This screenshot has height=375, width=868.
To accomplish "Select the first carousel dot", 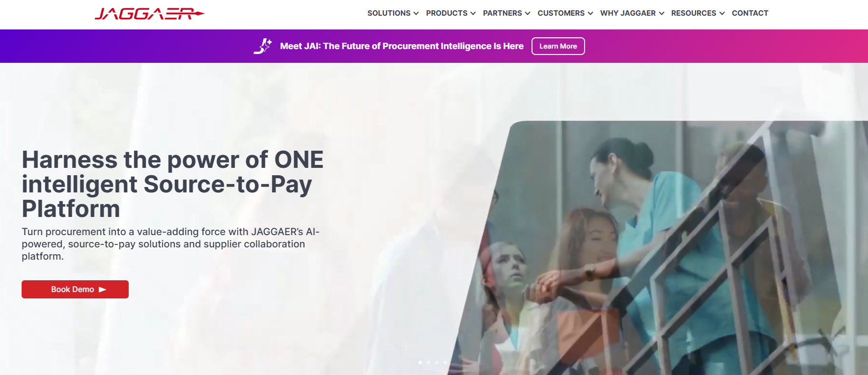I will 420,362.
